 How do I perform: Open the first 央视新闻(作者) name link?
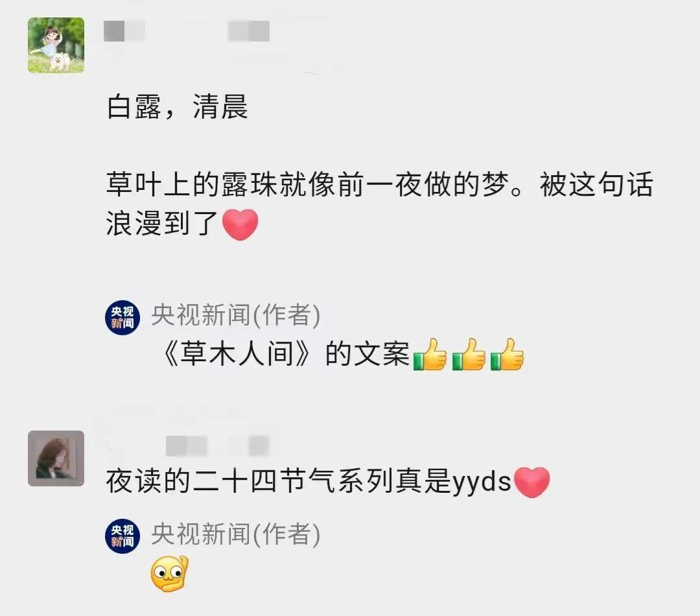(x=236, y=315)
